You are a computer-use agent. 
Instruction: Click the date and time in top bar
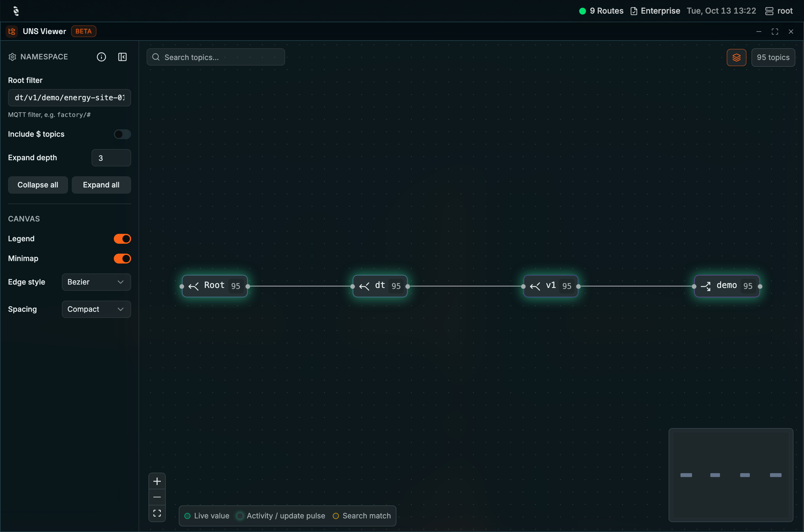click(721, 11)
